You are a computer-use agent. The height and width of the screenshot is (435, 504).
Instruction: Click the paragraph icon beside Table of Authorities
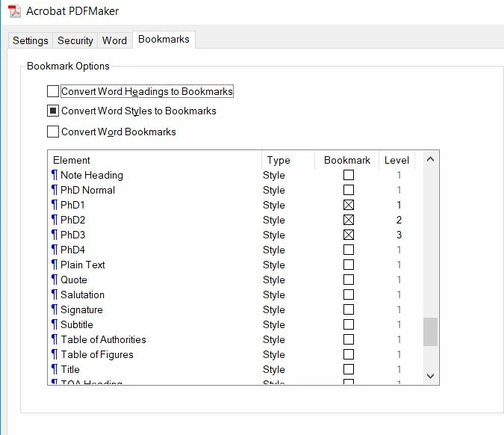[55, 339]
